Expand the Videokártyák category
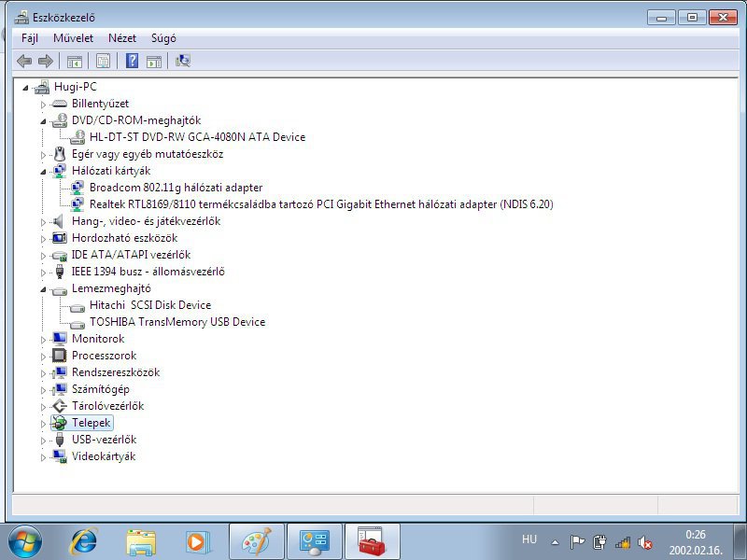The image size is (747, 560). coord(43,457)
